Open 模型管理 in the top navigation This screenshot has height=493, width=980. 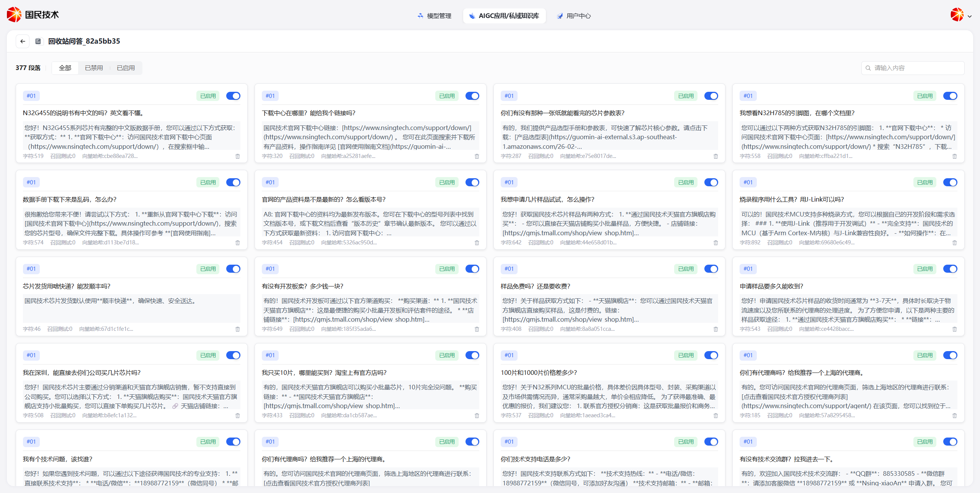(439, 16)
